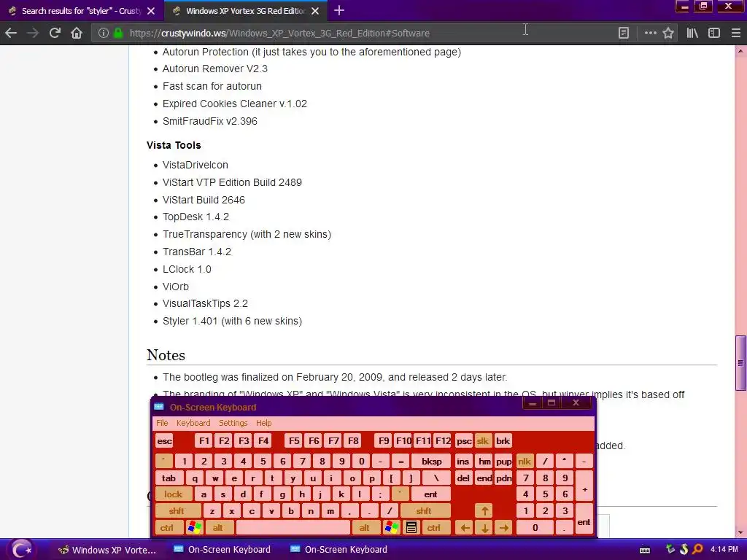The height and width of the screenshot is (560, 747).
Task: Open a new tab with plus button
Action: click(x=338, y=10)
